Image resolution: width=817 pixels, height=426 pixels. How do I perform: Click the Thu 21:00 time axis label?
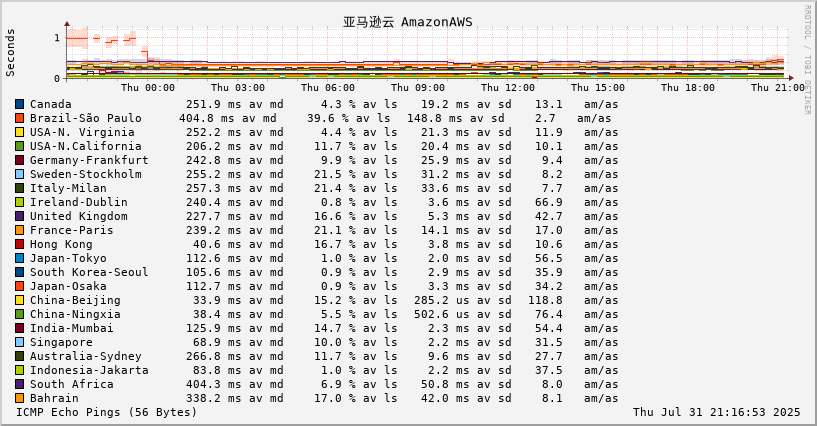point(778,87)
